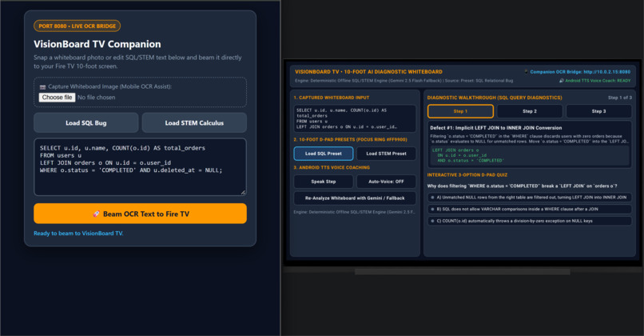Click Load SQL Preset on TV screen
Screen dimensions: 644x336
(324, 154)
